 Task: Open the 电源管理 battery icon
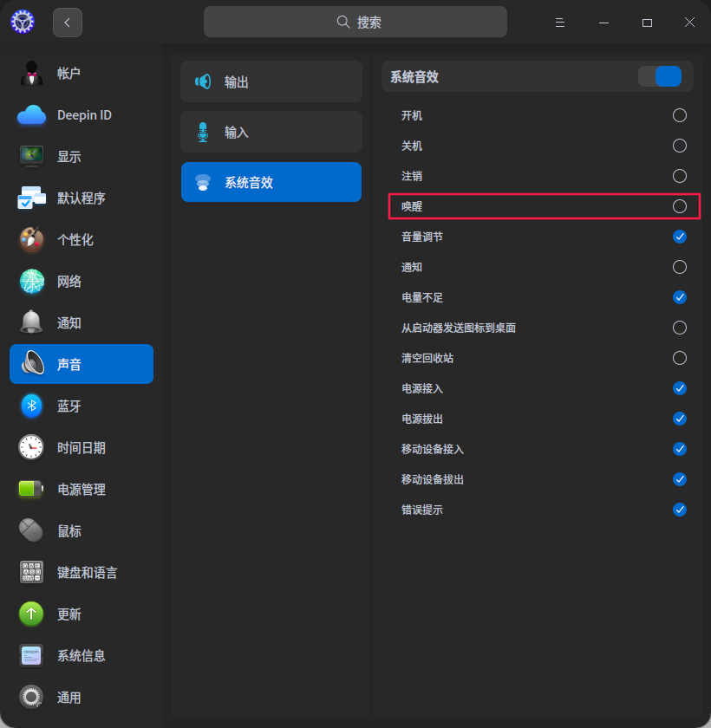pyautogui.click(x=31, y=489)
